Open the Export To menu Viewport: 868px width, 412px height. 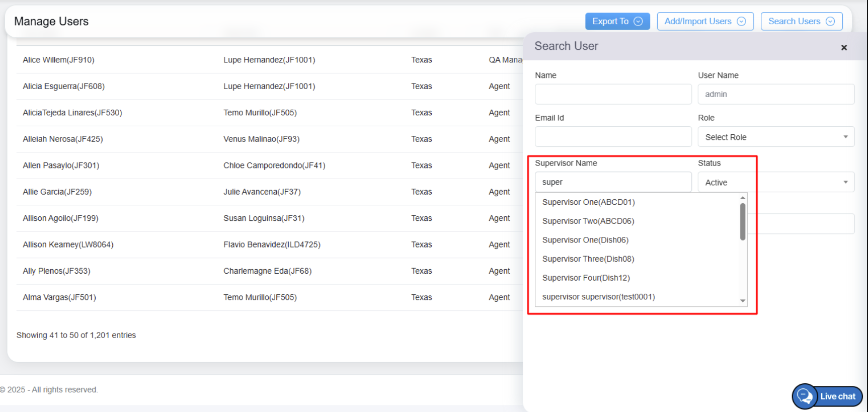617,21
